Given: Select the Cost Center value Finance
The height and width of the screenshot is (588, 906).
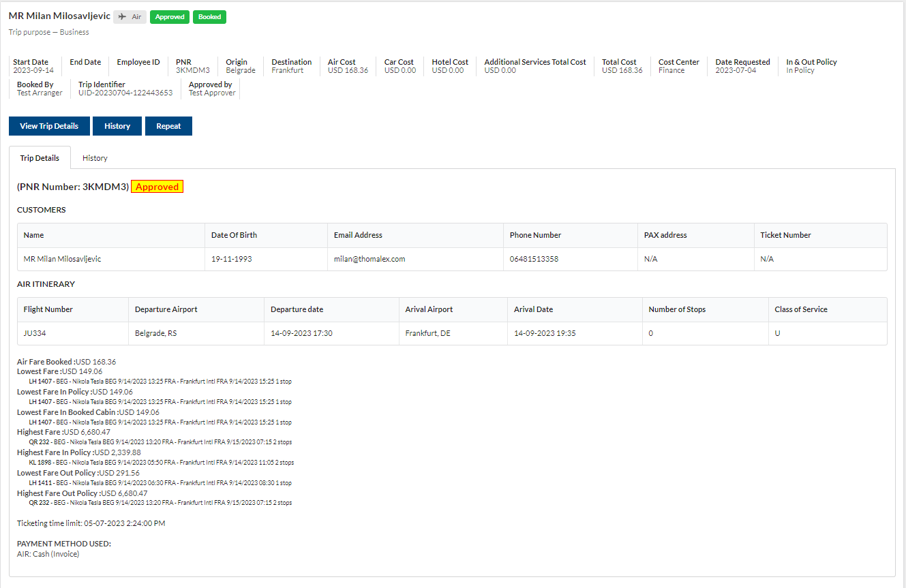Looking at the screenshot, I should [671, 70].
